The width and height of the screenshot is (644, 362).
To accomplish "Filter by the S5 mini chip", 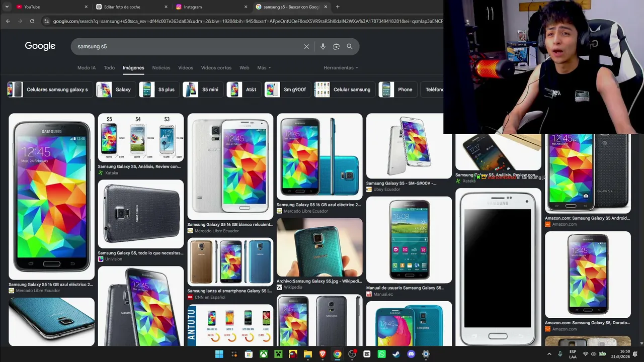I will (x=202, y=89).
